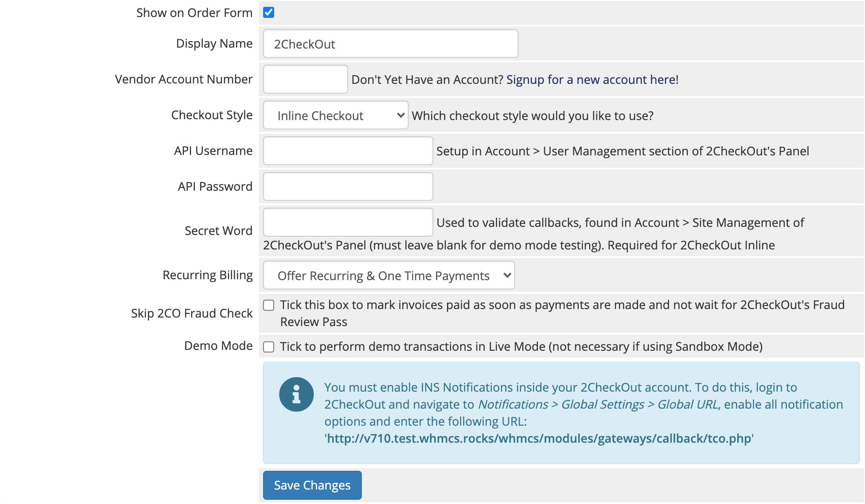Click the Show on Order Form label
The height and width of the screenshot is (504, 865).
pyautogui.click(x=195, y=13)
